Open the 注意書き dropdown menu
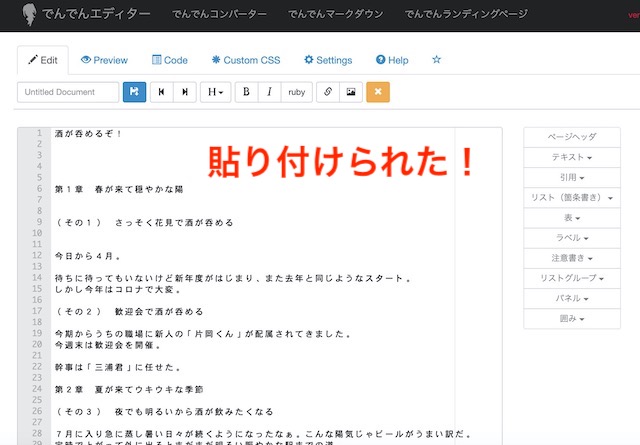 point(572,258)
